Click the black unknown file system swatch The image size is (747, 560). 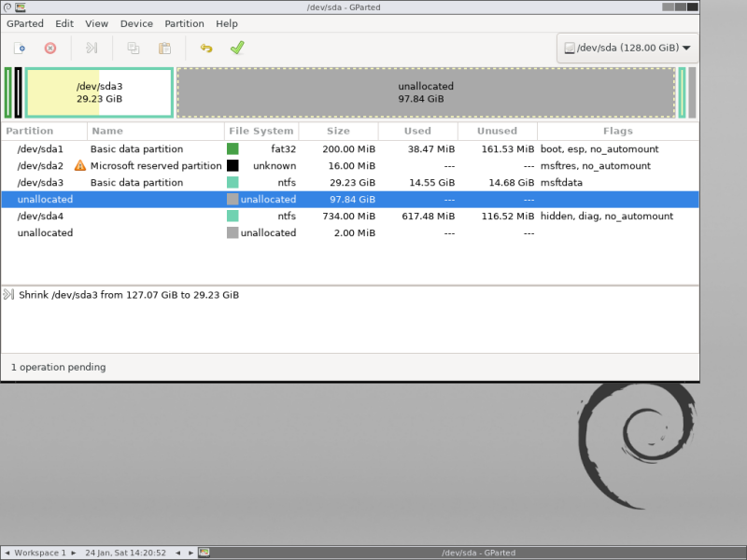tap(233, 166)
